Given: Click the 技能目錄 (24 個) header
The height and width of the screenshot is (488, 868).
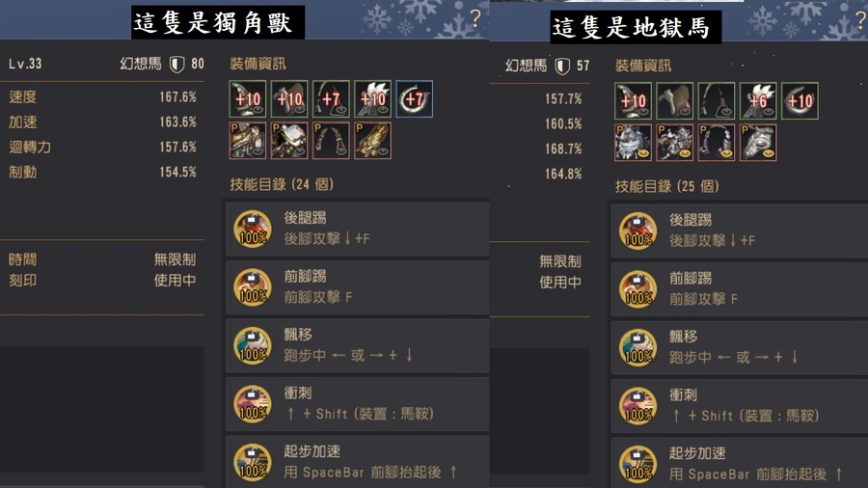Looking at the screenshot, I should click(282, 184).
